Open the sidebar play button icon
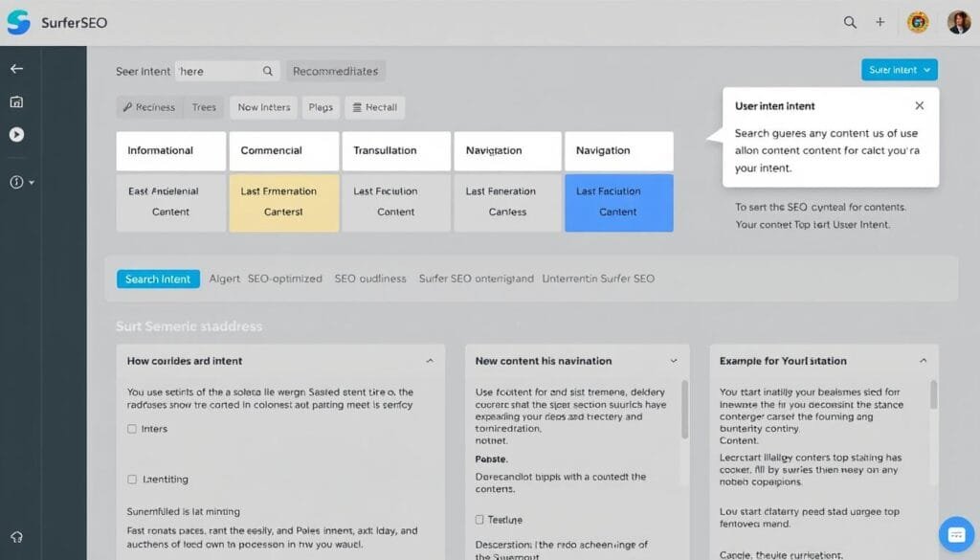 16,134
